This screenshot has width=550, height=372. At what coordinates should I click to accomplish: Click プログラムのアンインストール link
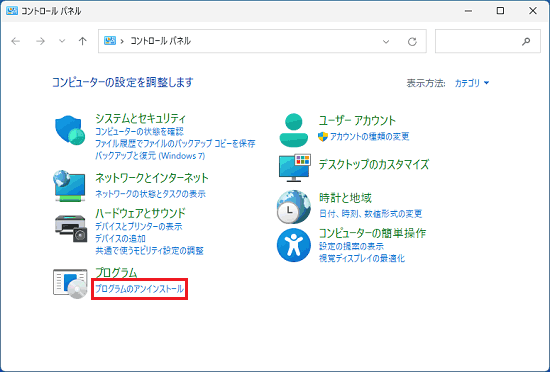coord(140,289)
